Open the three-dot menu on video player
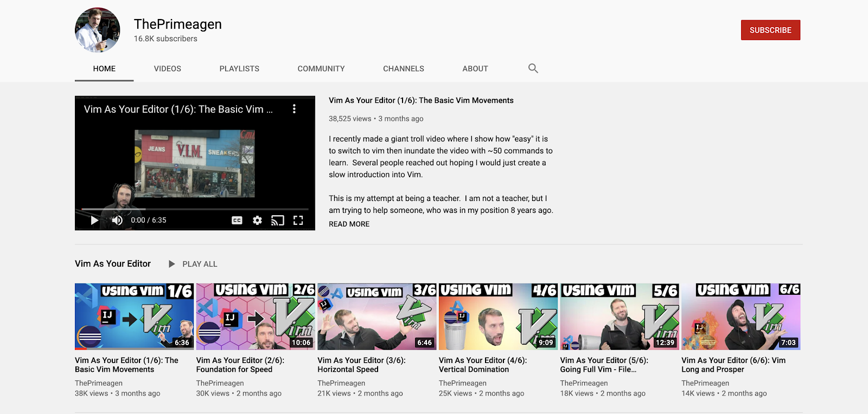This screenshot has width=868, height=414. pos(294,109)
